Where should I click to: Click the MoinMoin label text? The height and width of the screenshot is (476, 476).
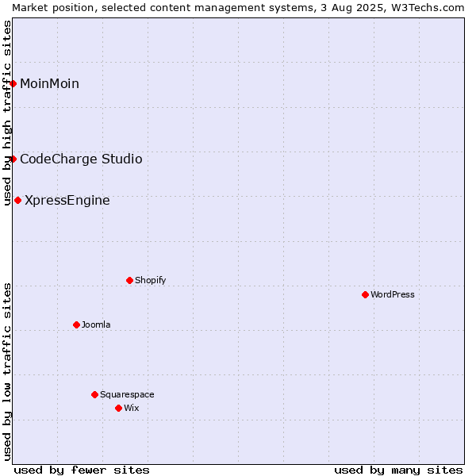coord(49,83)
